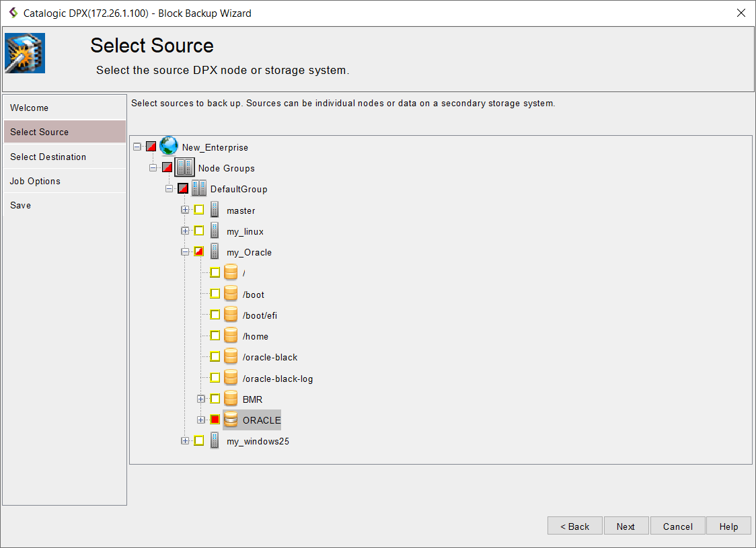756x548 pixels.
Task: Click the my_windows25 node icon
Action: pos(215,441)
